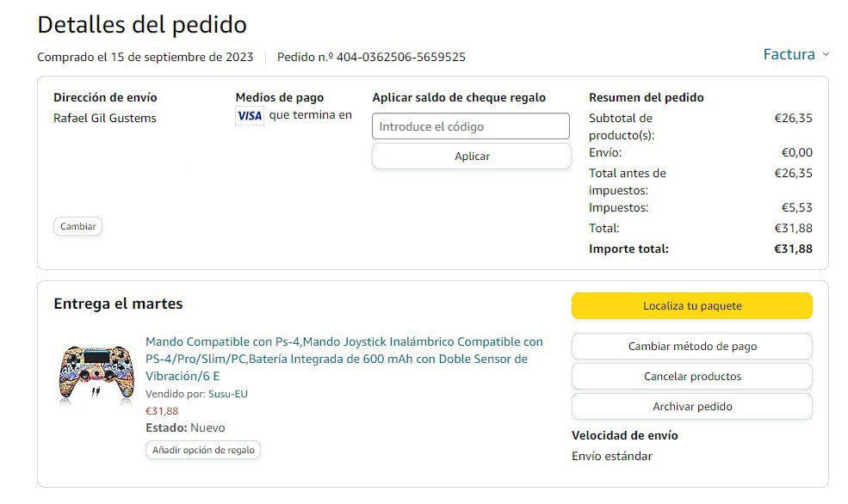Image resolution: width=848 pixels, height=504 pixels.
Task: Click the VISA card logo icon
Action: point(249,116)
